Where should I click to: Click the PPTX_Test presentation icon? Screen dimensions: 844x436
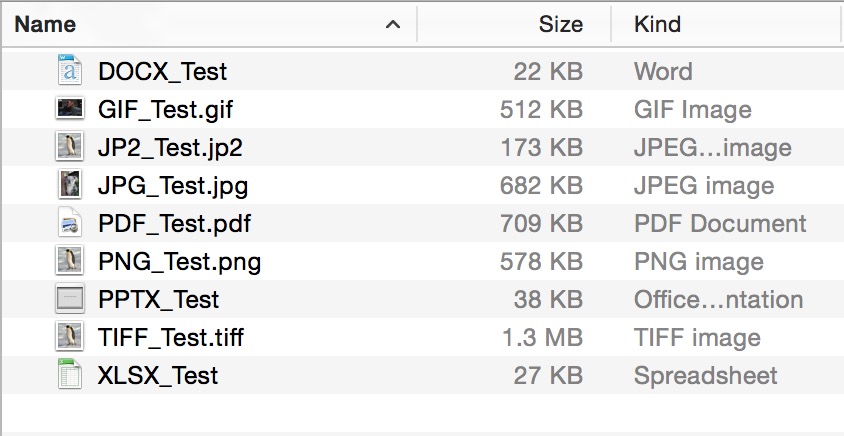[x=70, y=298]
